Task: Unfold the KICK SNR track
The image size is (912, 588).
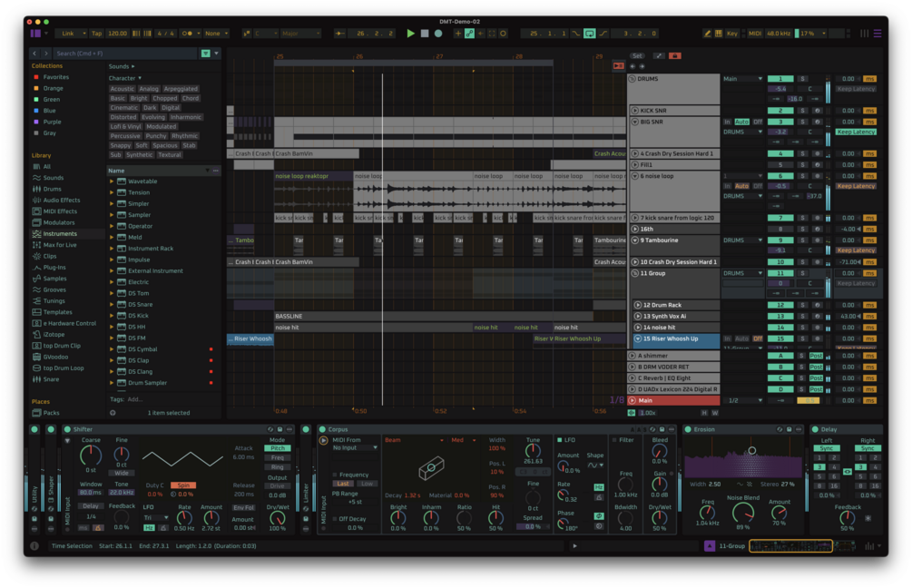Action: [x=635, y=111]
